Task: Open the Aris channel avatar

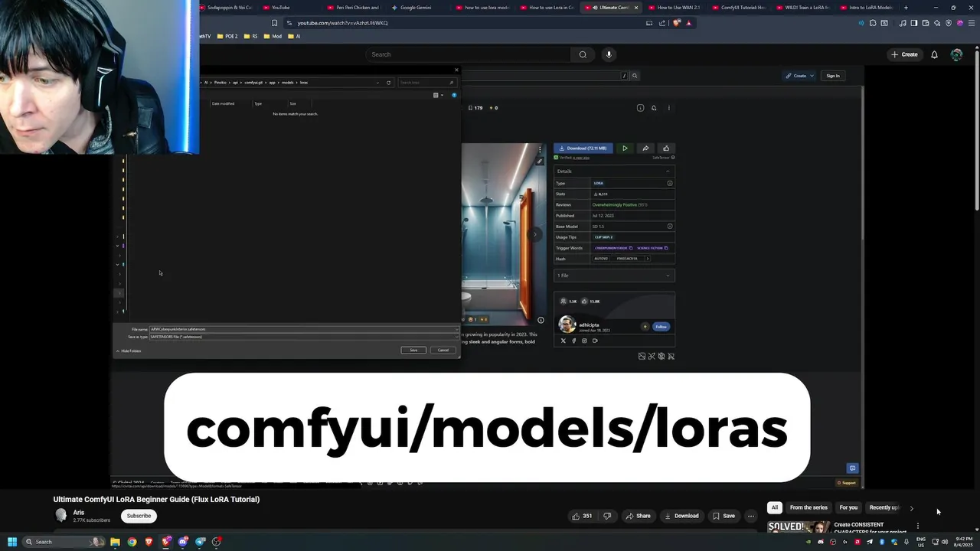Action: coord(61,515)
